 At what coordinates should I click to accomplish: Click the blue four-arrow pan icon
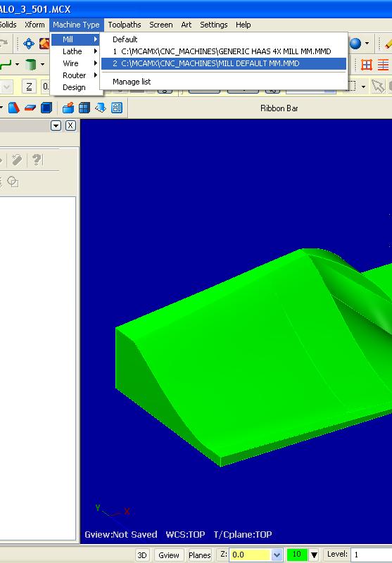pyautogui.click(x=29, y=44)
